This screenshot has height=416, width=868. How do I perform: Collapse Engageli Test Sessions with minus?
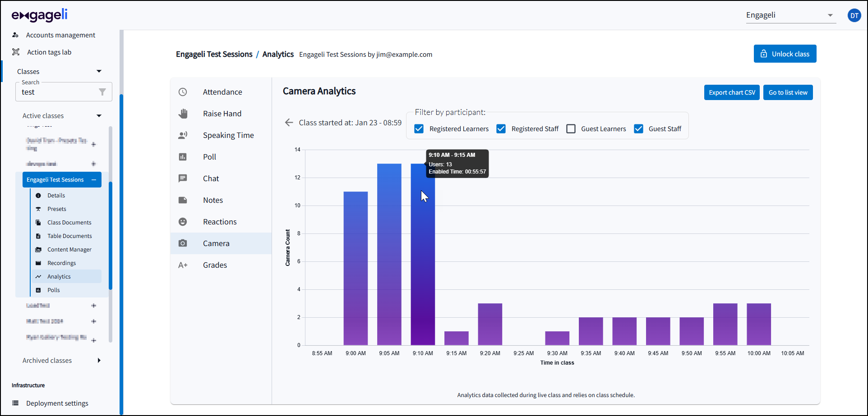coord(94,180)
